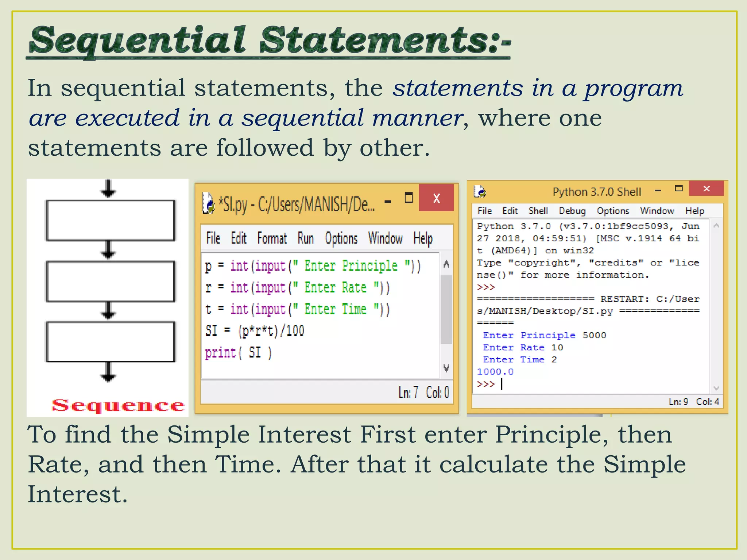Open the Debug menu in Python Shell
Image resolution: width=747 pixels, height=560 pixels.
(572, 211)
